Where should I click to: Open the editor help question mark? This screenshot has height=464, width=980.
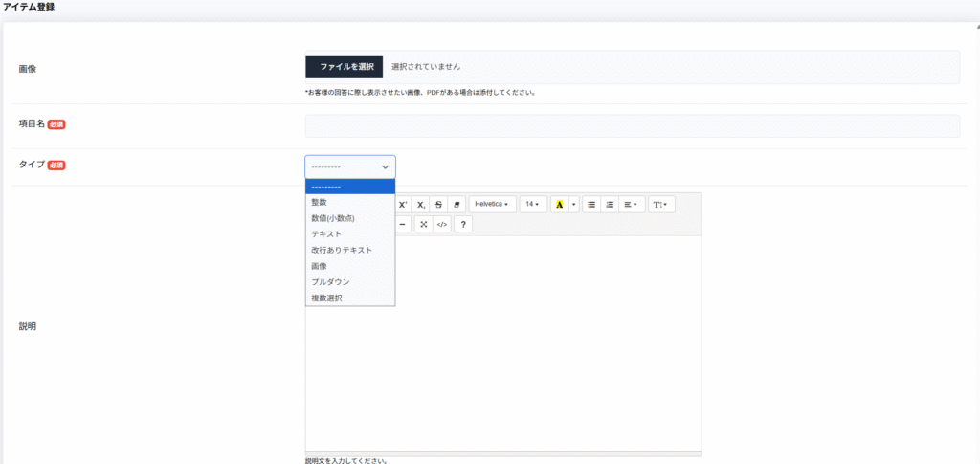tap(463, 225)
